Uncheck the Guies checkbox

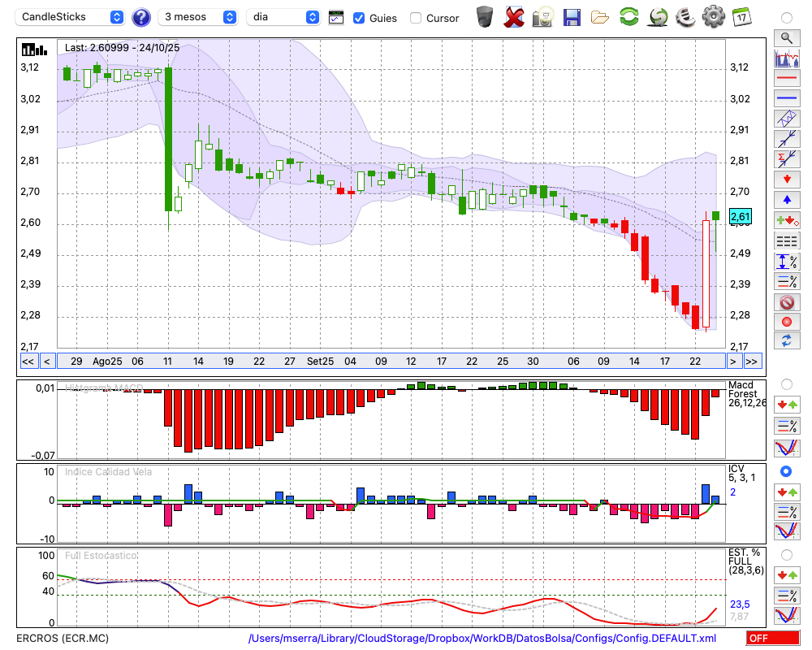coord(359,18)
